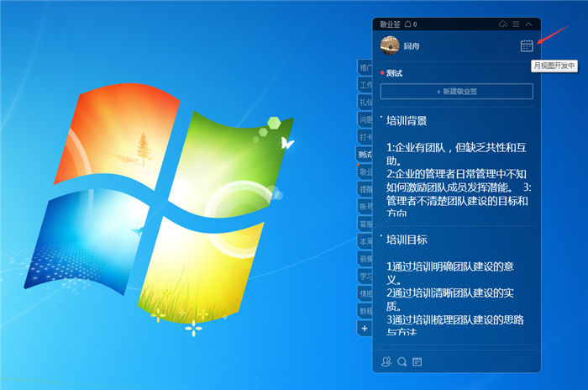
Task: Click note text 1:企业有团队，但缺乏共性和互助
Action: click(x=456, y=154)
